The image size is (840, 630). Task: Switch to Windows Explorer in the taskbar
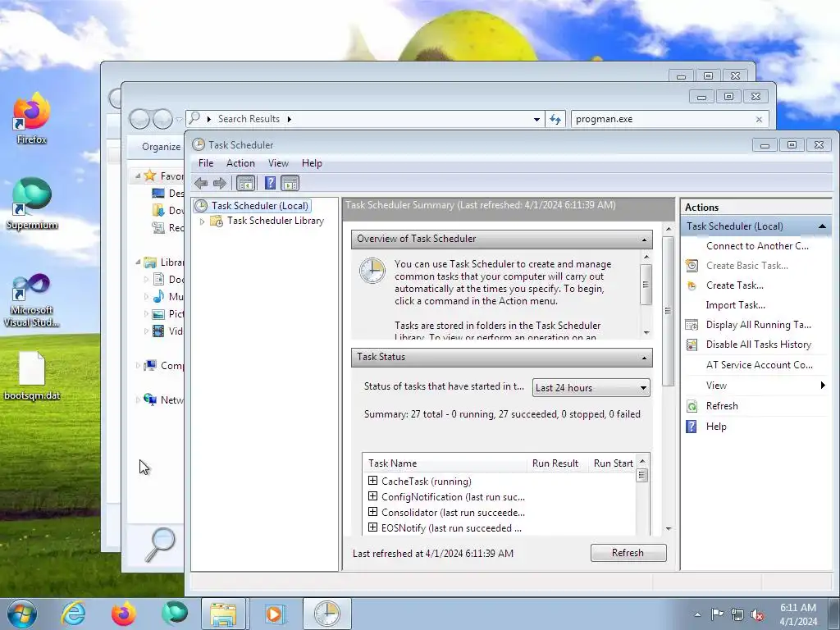223,614
